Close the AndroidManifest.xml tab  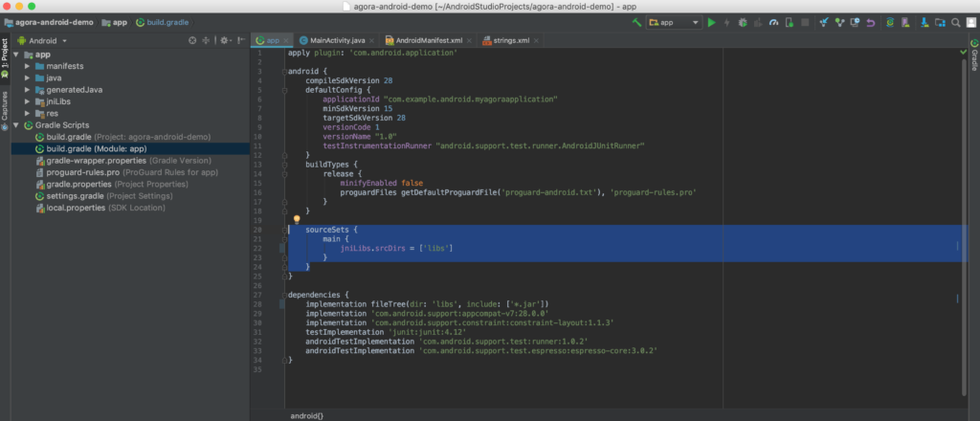click(x=469, y=40)
